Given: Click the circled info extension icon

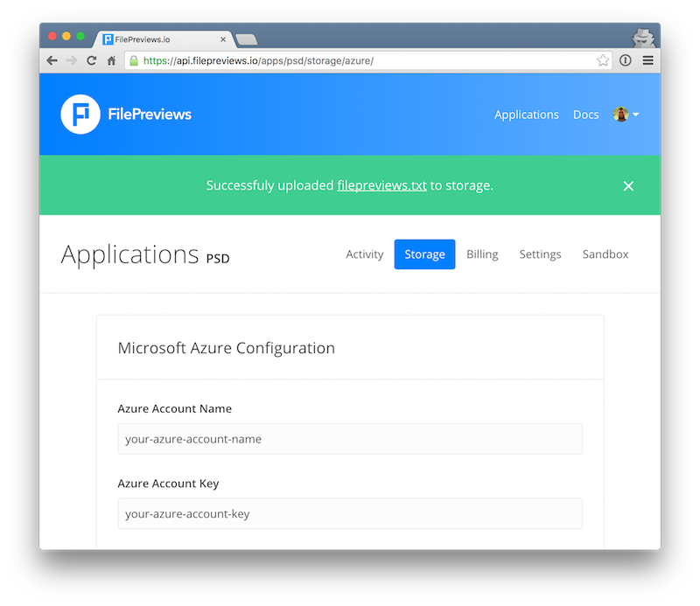Looking at the screenshot, I should point(625,60).
